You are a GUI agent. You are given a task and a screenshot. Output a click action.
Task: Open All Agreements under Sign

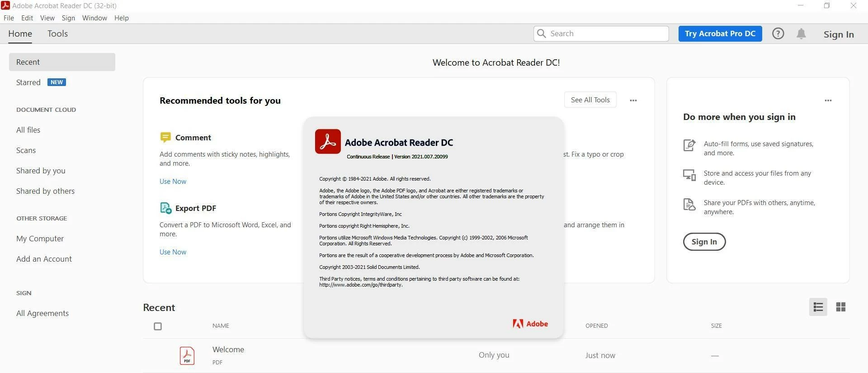(42, 313)
